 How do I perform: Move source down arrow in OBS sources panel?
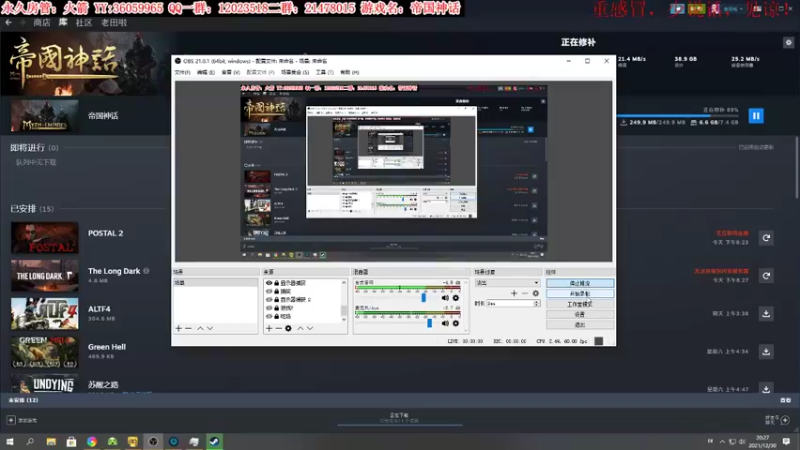(310, 329)
